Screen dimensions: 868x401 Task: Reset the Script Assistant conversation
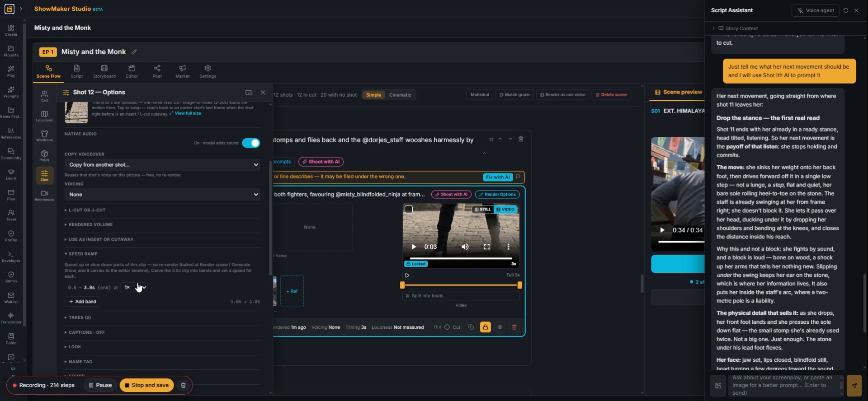pos(845,10)
